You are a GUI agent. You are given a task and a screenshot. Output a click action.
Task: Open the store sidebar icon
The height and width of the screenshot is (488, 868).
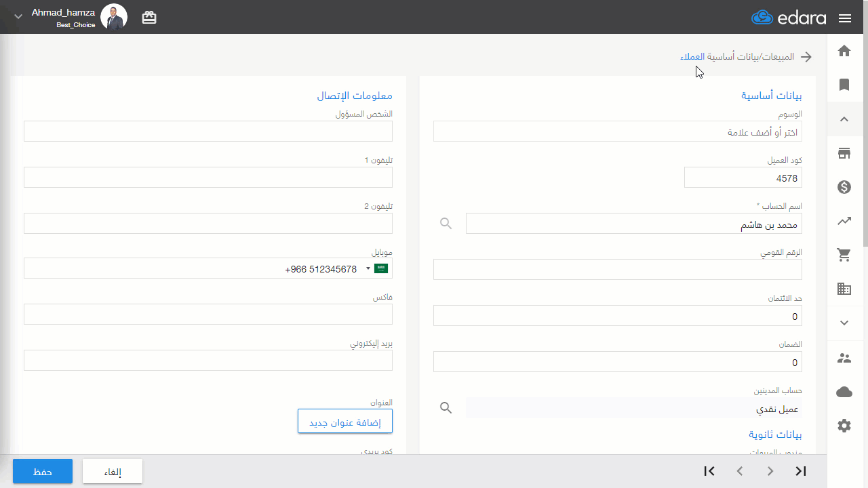click(x=844, y=153)
